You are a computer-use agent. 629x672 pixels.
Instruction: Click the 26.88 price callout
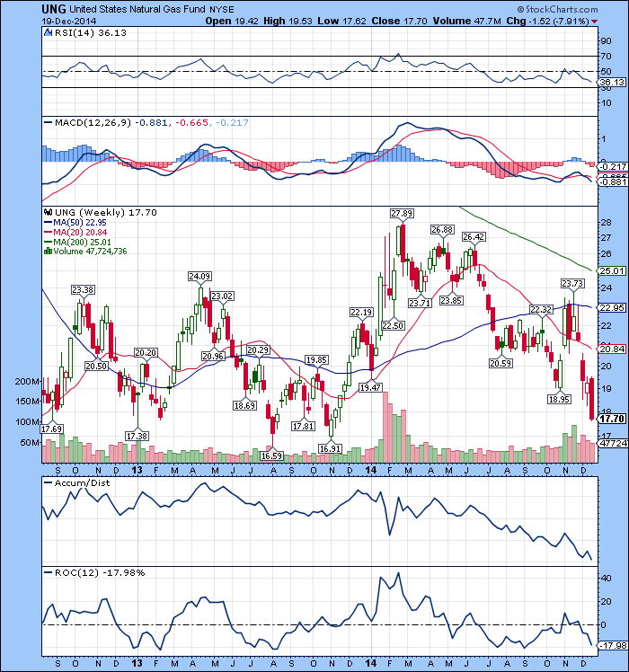[x=442, y=230]
